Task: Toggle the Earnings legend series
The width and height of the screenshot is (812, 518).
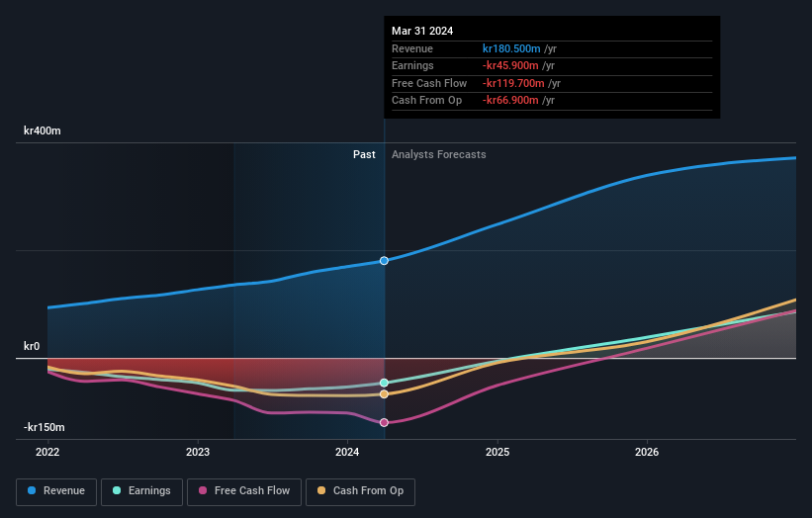Action: [x=141, y=491]
